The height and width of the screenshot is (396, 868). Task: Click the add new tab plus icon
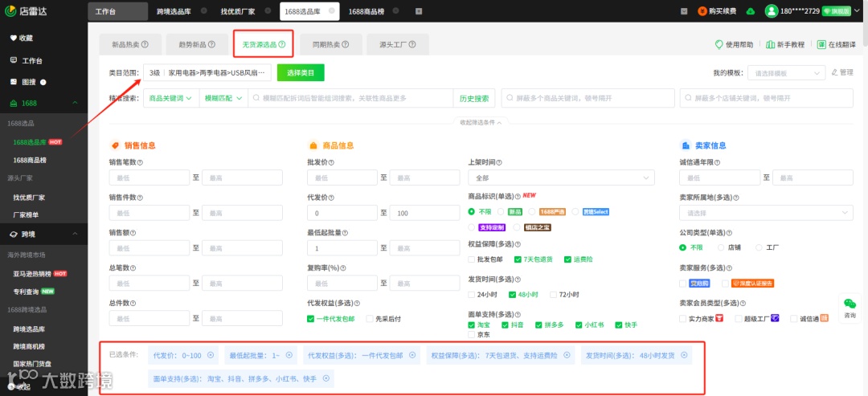419,11
